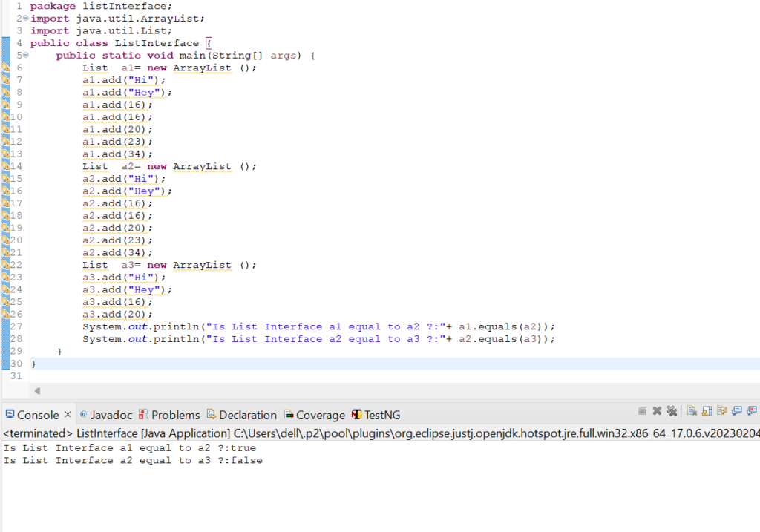Click the terminated ListInterface launch description line

pyautogui.click(x=381, y=433)
